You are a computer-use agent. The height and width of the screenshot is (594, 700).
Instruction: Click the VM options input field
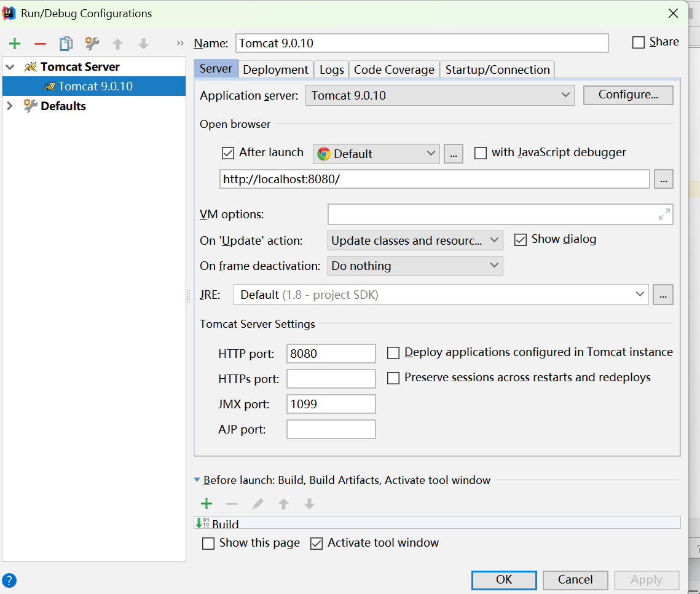[x=500, y=215]
